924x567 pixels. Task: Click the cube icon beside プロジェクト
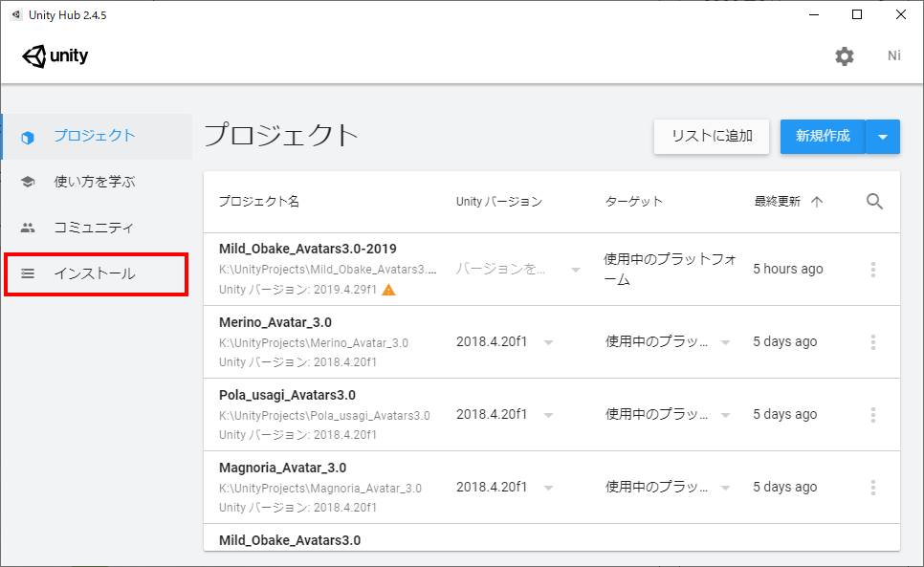click(28, 137)
